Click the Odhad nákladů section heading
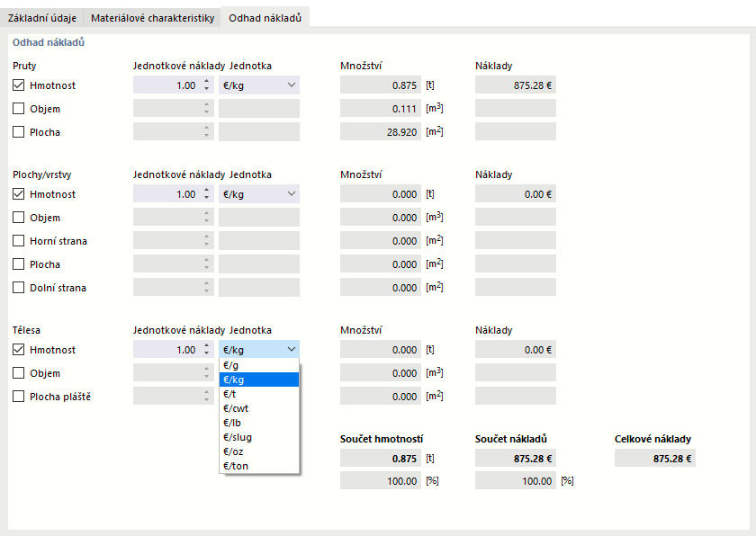 pos(49,42)
